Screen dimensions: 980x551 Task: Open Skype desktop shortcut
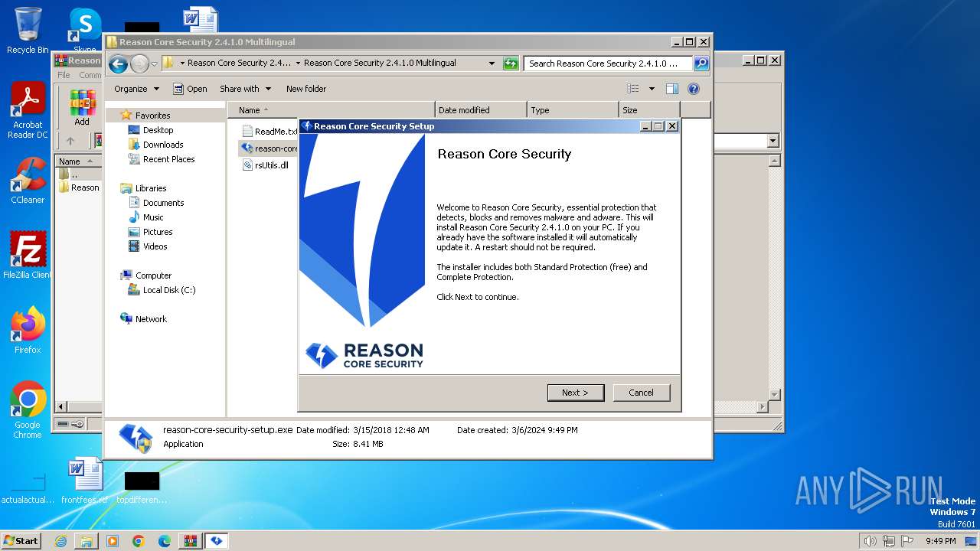click(85, 31)
